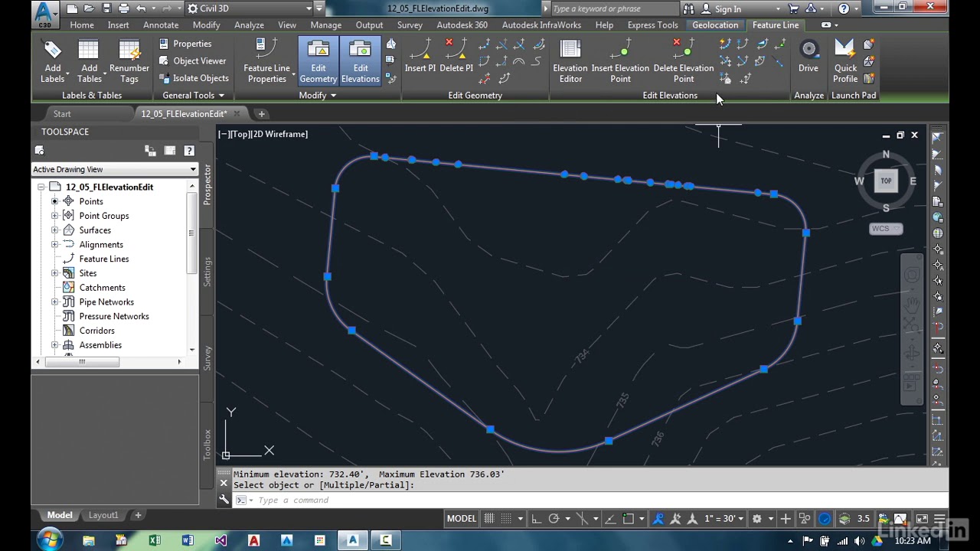Expand the Pipe Networks tree node

pos(54,302)
